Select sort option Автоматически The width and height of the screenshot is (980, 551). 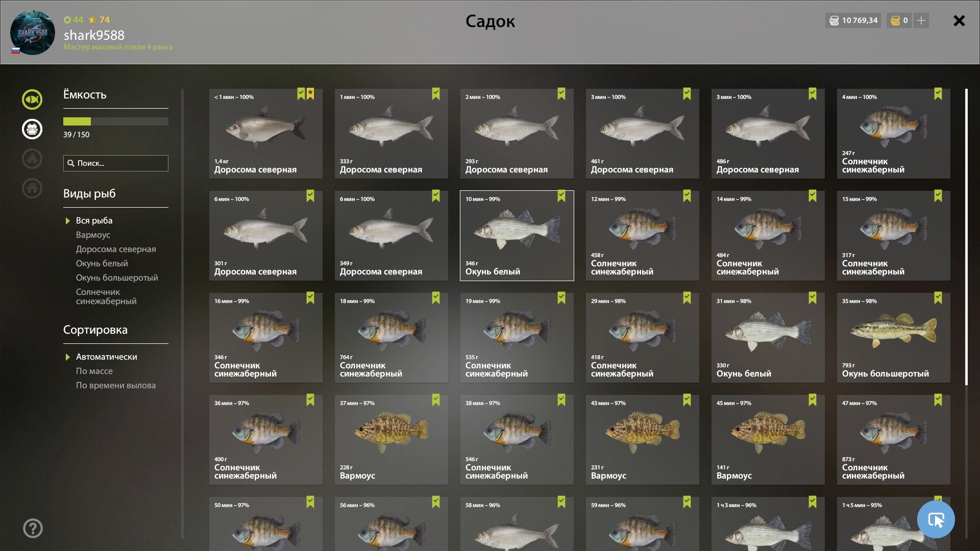(x=106, y=357)
